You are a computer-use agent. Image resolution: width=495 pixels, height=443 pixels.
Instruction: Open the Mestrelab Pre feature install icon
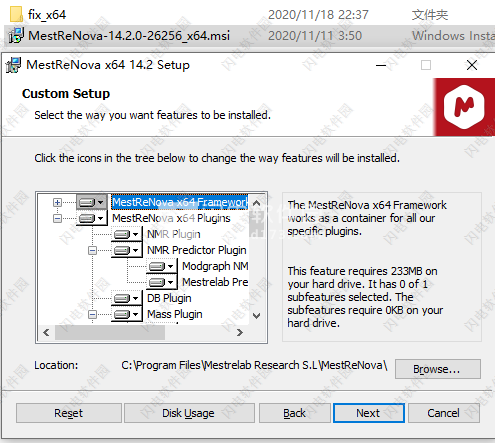click(x=162, y=282)
